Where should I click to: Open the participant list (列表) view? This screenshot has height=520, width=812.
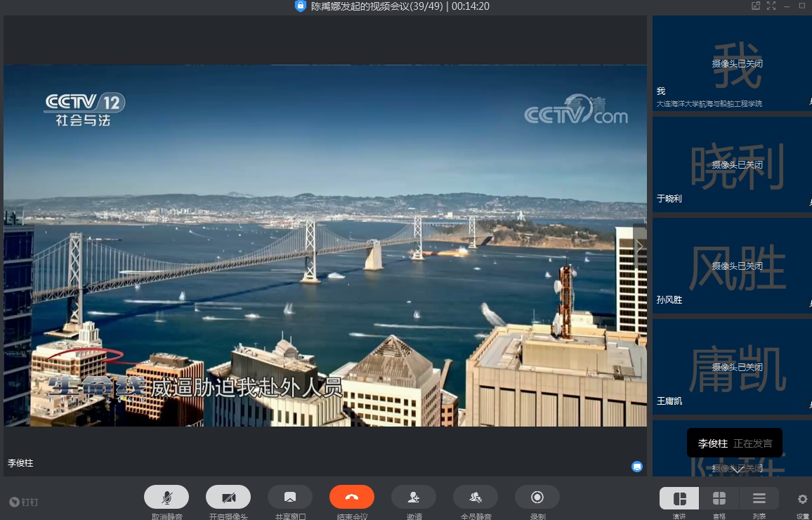(x=759, y=498)
